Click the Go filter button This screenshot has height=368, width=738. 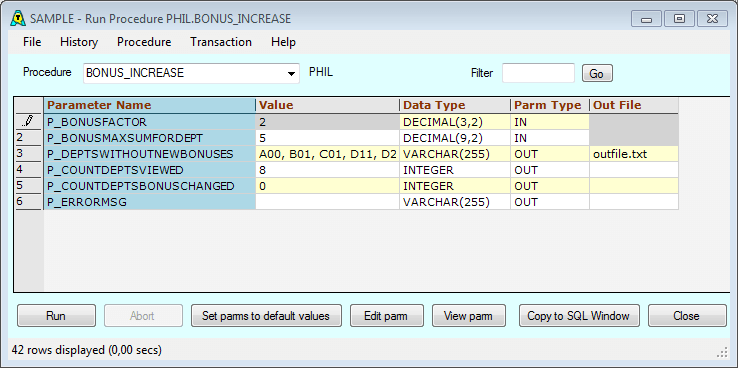point(597,74)
